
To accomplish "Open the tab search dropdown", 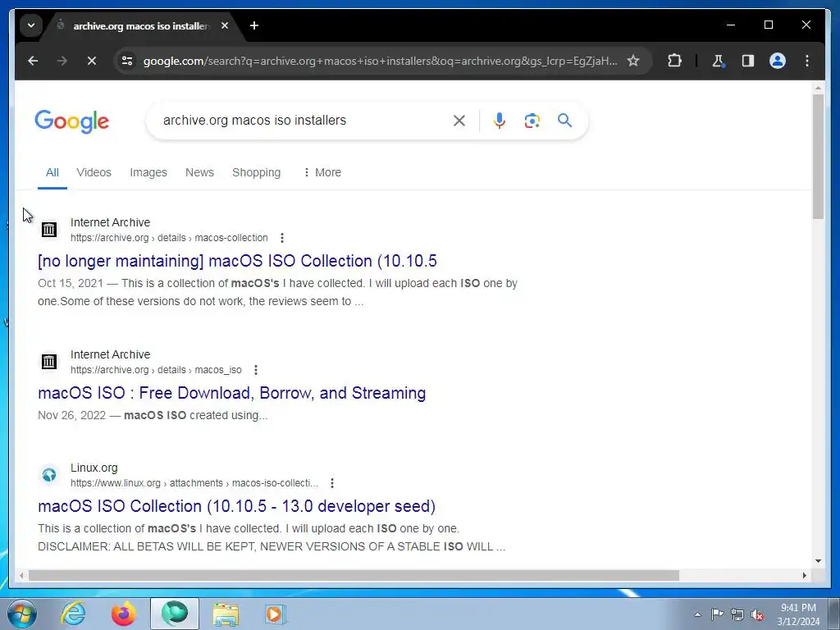I will (x=31, y=25).
